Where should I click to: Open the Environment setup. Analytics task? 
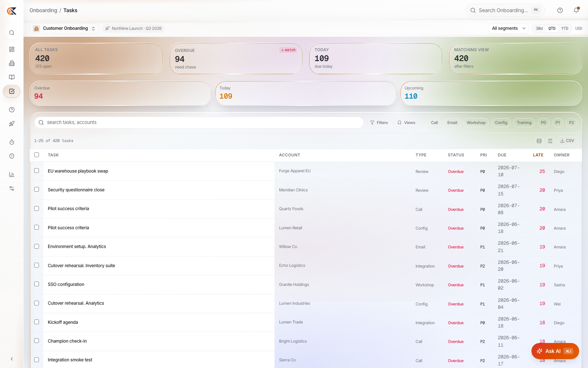77,247
